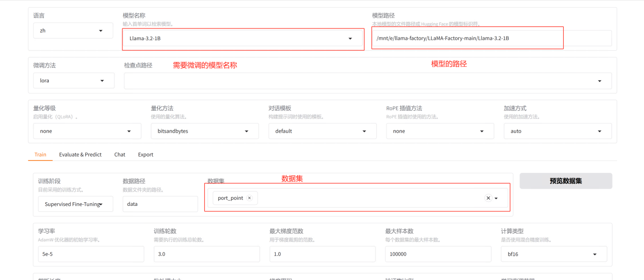Click the 数据路径 data input field
This screenshot has width=644, height=280.
(x=160, y=204)
